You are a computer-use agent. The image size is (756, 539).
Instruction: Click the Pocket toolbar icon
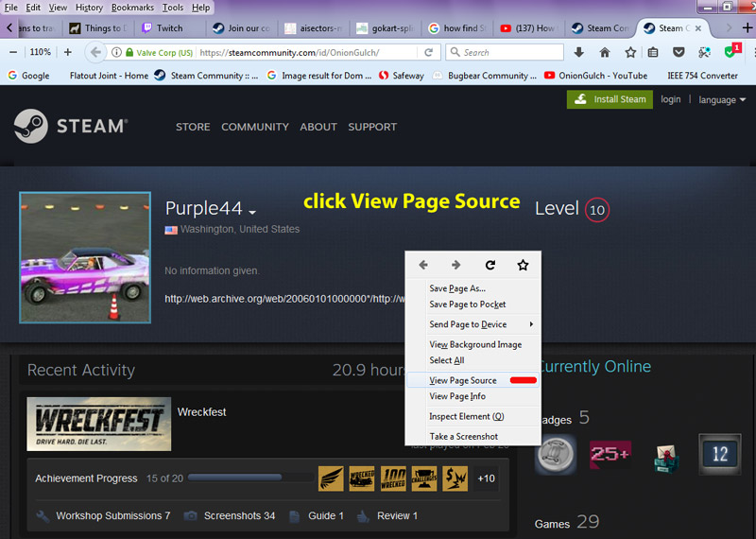tap(679, 52)
